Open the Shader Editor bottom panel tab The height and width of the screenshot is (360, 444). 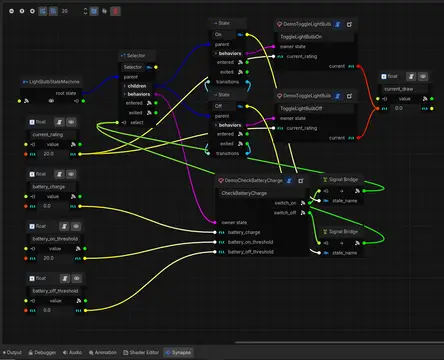pyautogui.click(x=141, y=352)
